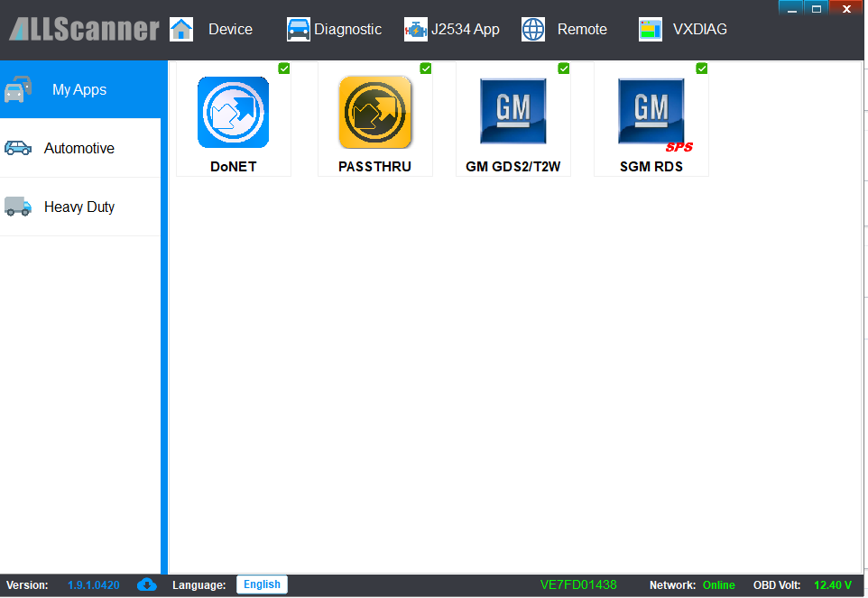
Task: Select My Apps in the sidebar
Action: 81,89
